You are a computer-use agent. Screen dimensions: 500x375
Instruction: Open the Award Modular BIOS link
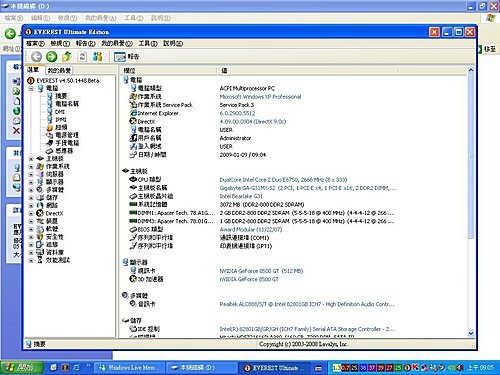pos(251,229)
